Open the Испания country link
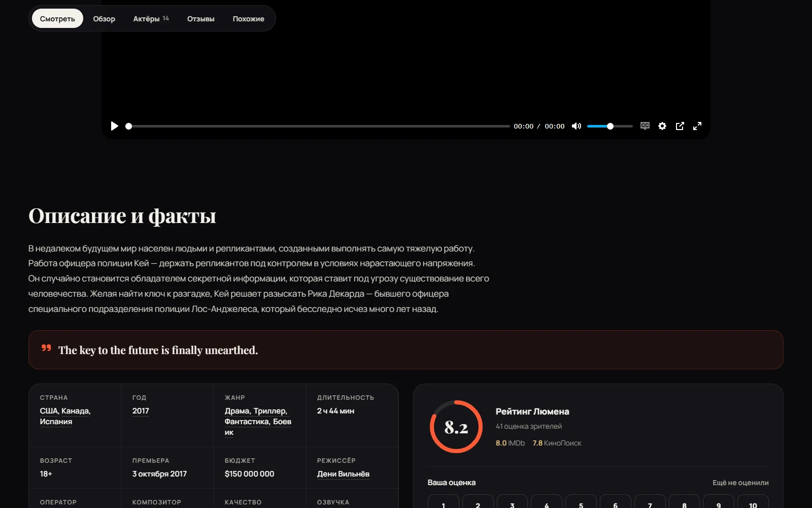The height and width of the screenshot is (508, 812). [x=56, y=422]
